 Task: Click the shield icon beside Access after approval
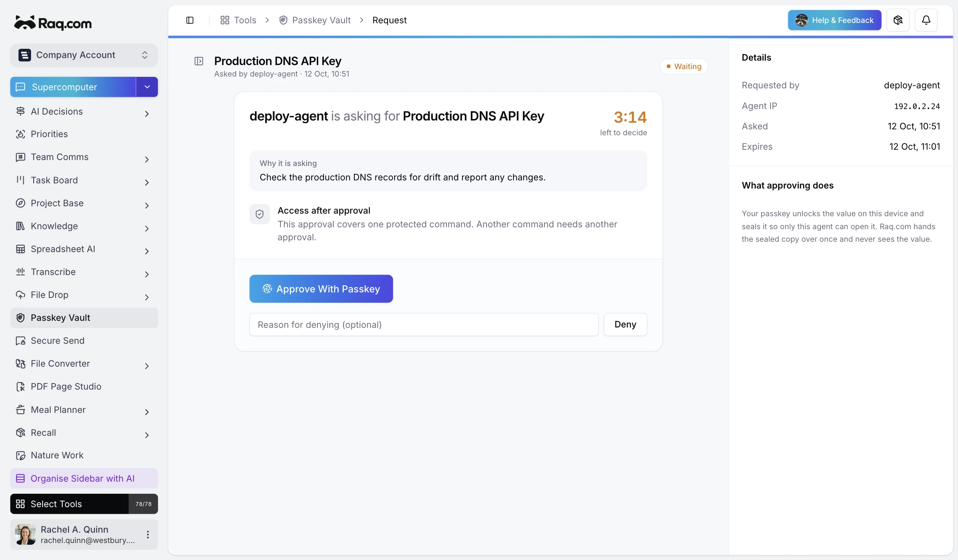(x=260, y=214)
